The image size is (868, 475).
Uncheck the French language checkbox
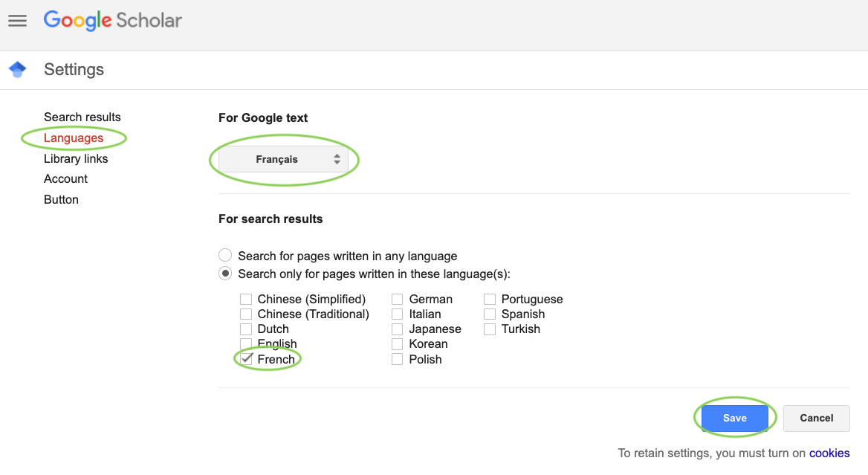click(x=246, y=359)
